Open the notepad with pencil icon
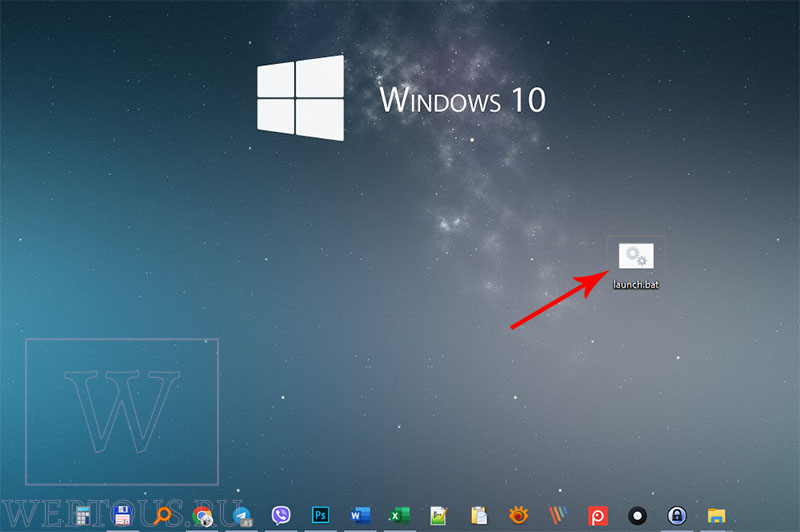800x532 pixels. pos(439,516)
